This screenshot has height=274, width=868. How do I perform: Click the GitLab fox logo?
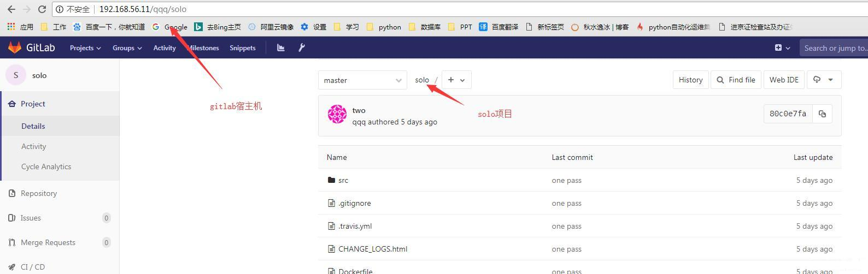click(15, 47)
